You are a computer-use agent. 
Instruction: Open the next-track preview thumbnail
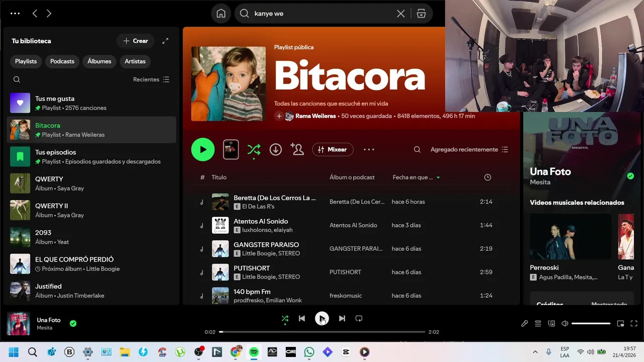(x=231, y=149)
